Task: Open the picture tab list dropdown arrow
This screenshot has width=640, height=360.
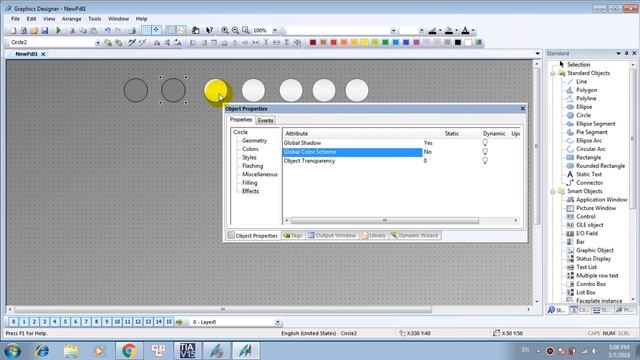Action: tap(537, 53)
